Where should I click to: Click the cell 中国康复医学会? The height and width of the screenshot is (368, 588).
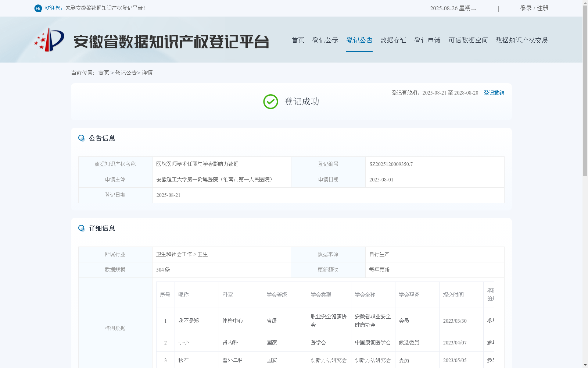(x=373, y=343)
